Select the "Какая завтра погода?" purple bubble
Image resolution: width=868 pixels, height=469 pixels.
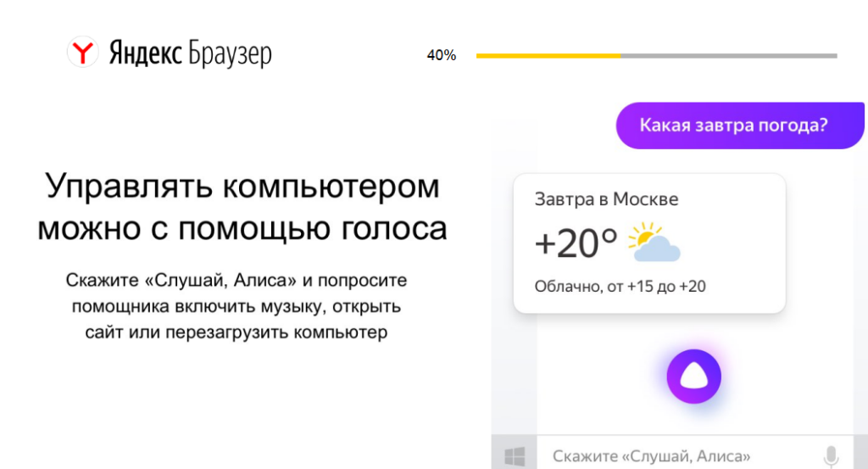[x=734, y=126]
